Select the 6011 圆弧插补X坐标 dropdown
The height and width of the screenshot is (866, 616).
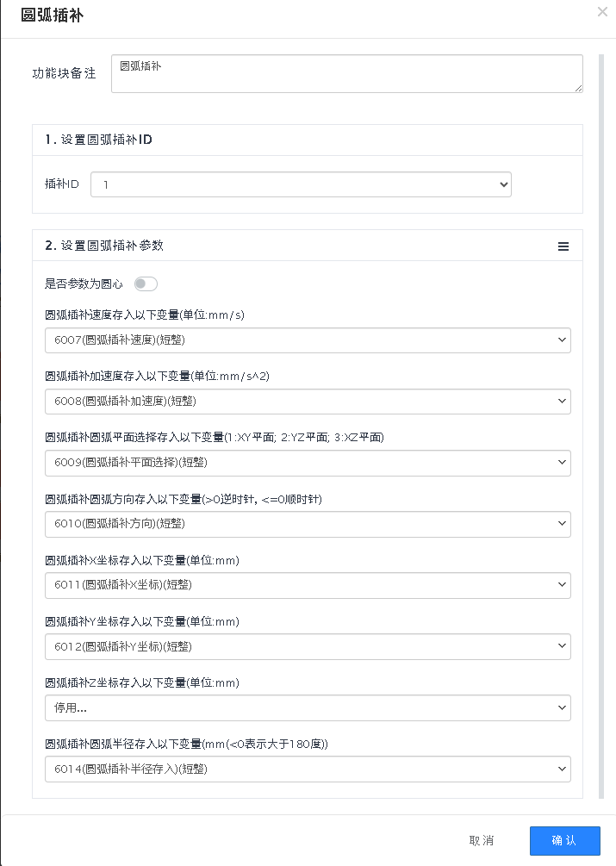coord(308,586)
